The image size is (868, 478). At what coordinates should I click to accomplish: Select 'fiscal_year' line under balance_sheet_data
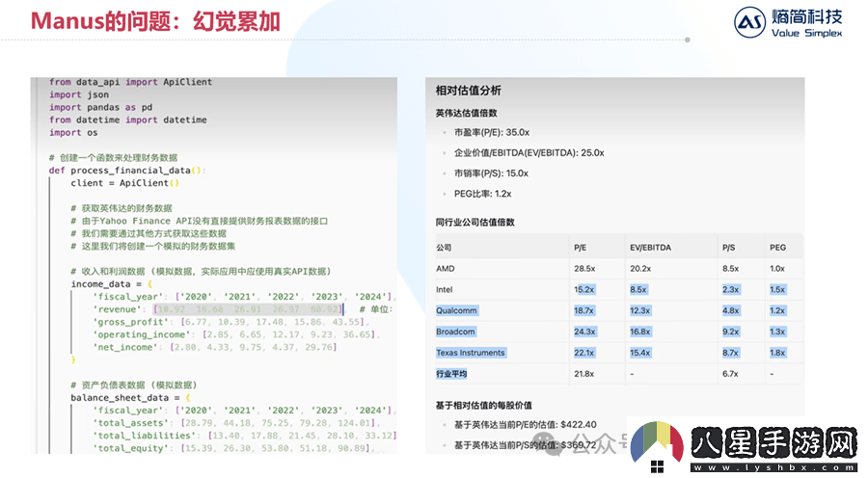244,411
